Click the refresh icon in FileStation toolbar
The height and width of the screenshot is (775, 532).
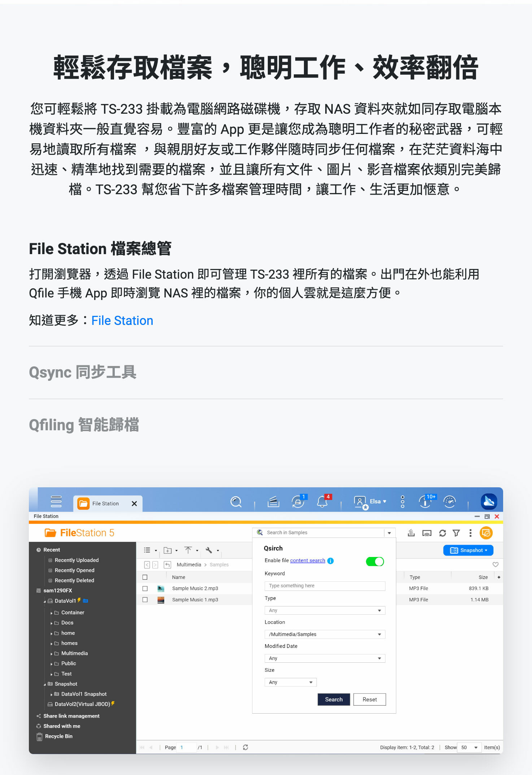442,533
